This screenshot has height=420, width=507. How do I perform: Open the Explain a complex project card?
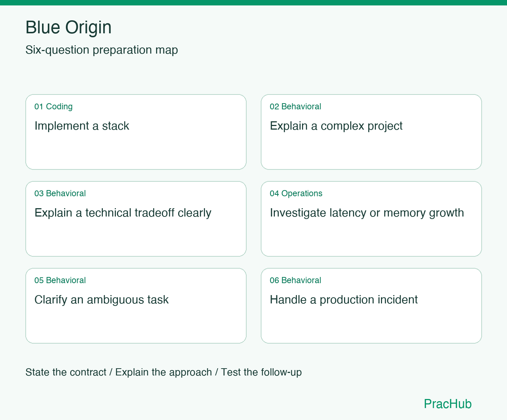[371, 132]
